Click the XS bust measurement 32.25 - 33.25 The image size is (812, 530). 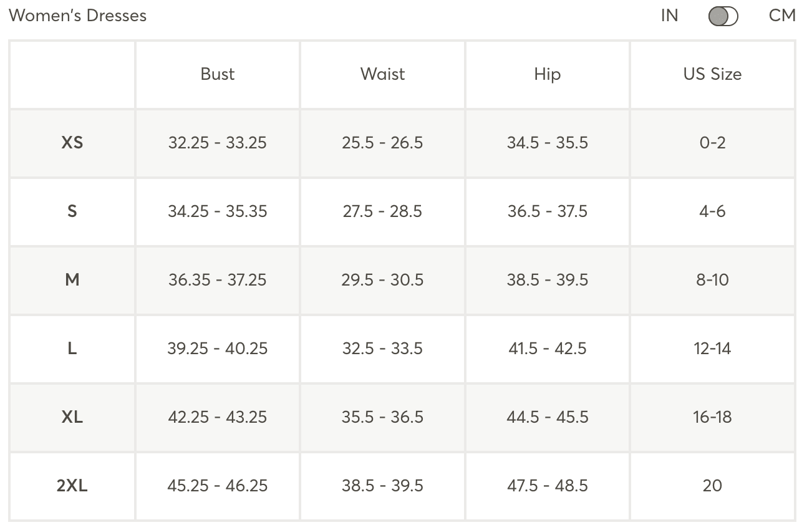218,143
